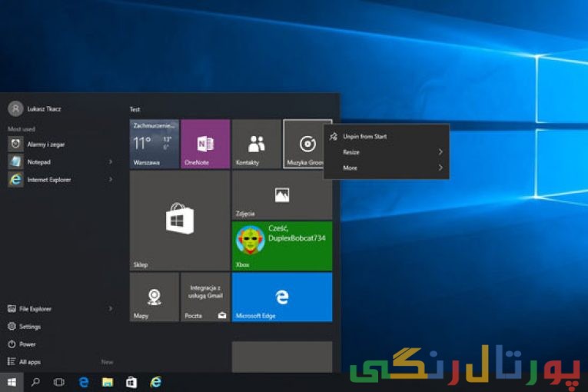Open the More submenu
Viewport: 588px width, 392px height.
pyautogui.click(x=387, y=168)
